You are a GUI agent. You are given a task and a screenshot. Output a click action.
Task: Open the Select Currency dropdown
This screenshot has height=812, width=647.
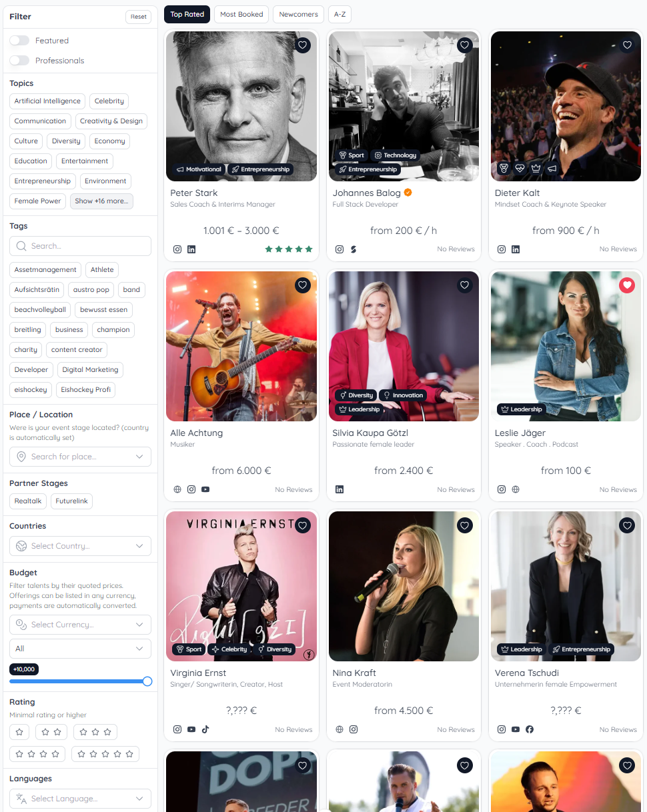(x=80, y=625)
